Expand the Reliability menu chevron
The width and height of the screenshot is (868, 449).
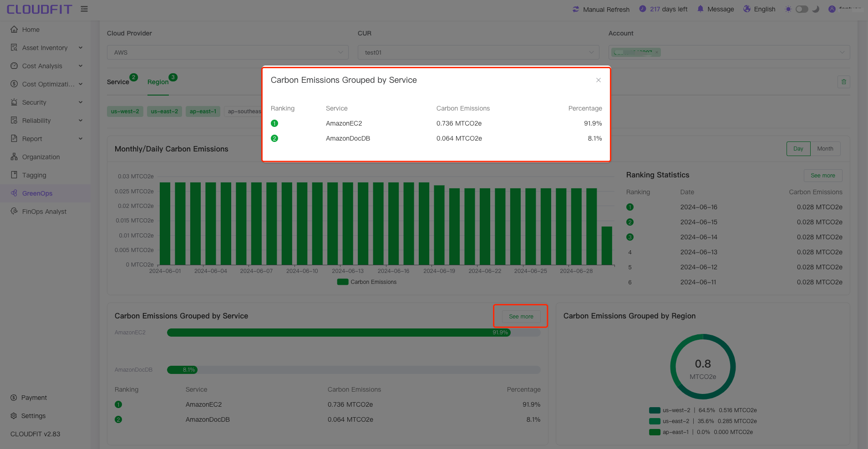click(81, 120)
